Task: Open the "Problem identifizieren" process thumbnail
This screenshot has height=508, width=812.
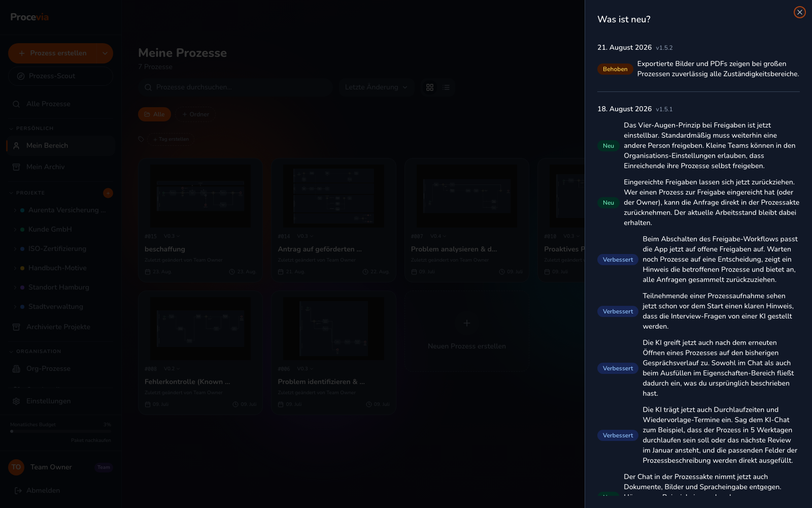Action: coord(333,329)
